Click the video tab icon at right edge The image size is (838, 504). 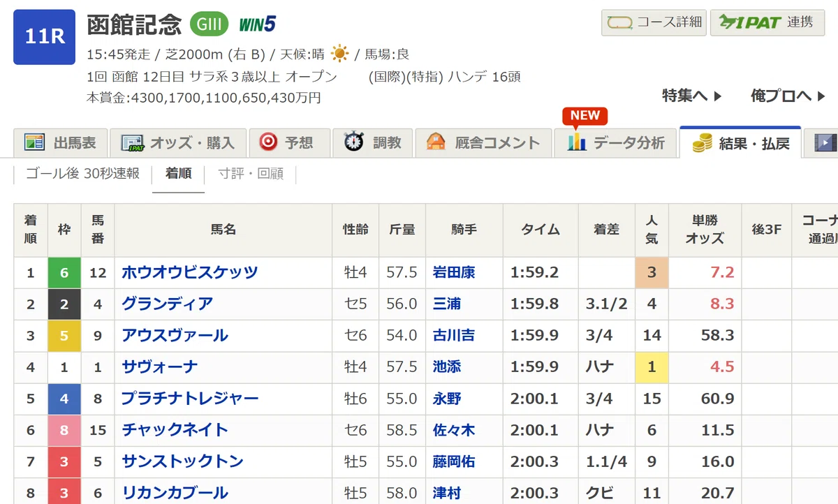825,143
